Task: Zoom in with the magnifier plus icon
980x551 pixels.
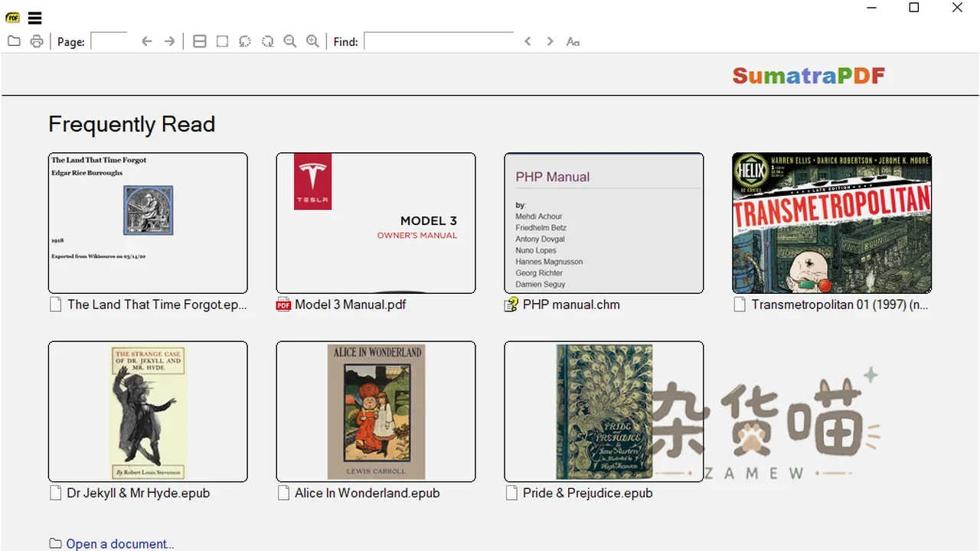Action: [312, 41]
